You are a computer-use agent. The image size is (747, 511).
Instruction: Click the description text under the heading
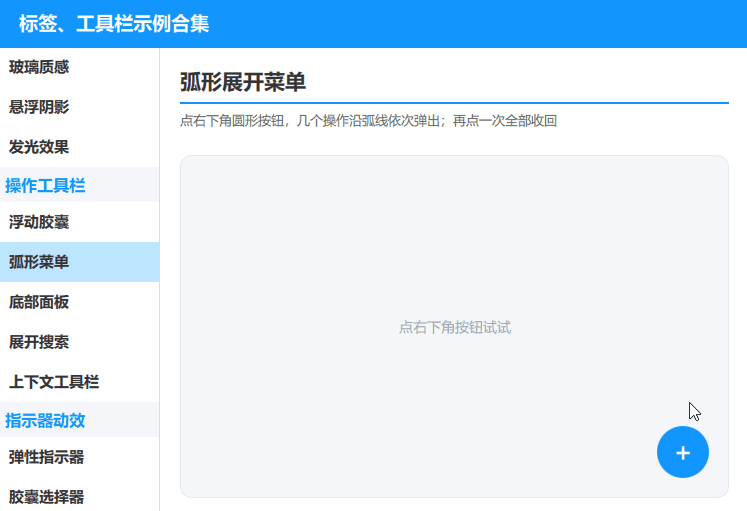[x=368, y=120]
